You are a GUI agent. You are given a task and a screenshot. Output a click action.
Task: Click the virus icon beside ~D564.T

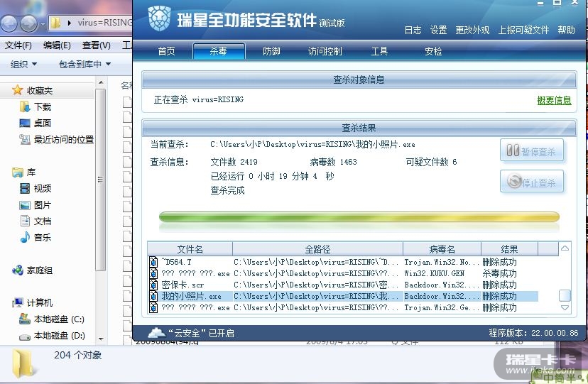(x=153, y=262)
